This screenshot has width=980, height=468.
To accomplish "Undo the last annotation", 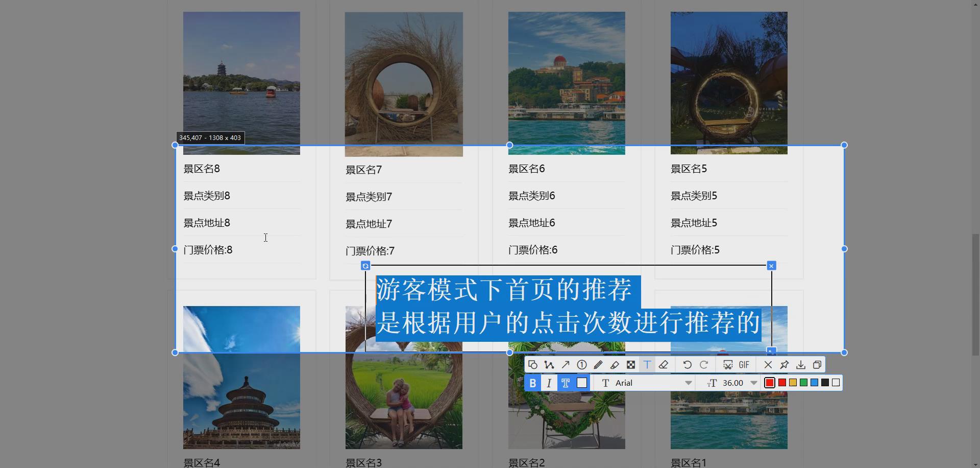I will pos(688,365).
